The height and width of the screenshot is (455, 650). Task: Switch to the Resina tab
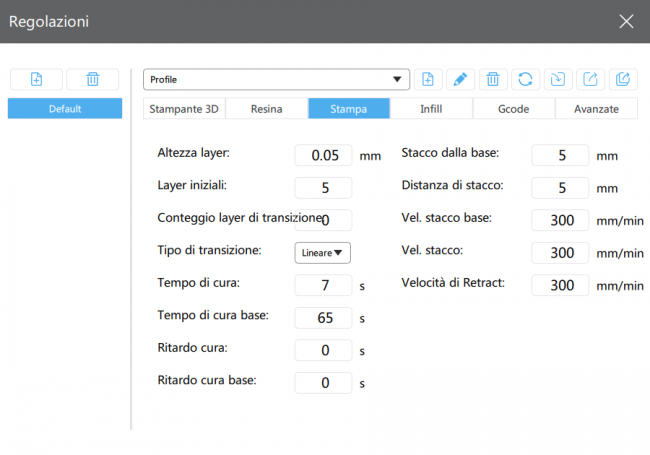(x=266, y=109)
